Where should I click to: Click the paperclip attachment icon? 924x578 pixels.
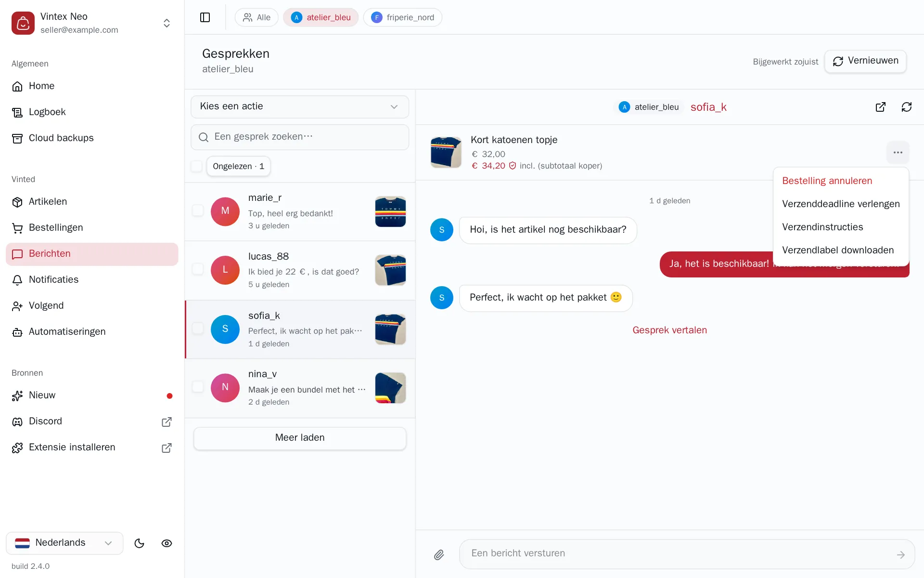click(x=439, y=555)
